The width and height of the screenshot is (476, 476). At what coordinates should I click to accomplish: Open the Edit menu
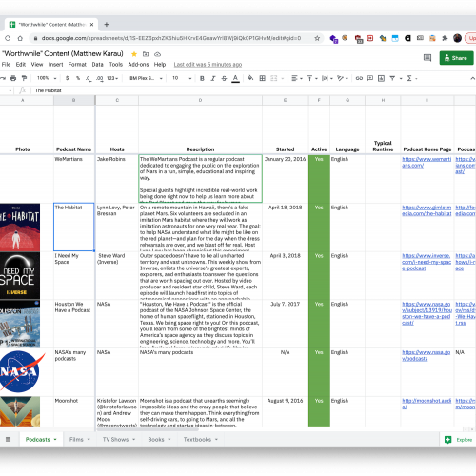(21, 65)
